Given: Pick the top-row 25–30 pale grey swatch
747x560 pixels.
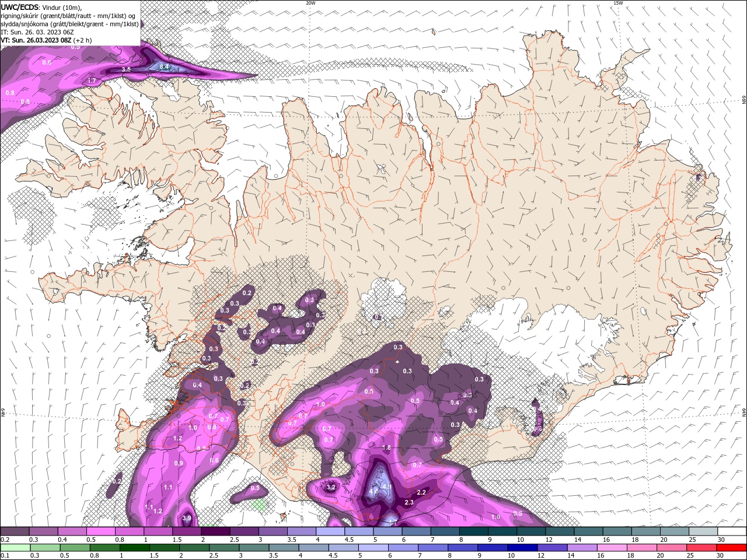Looking at the screenshot, I should point(703,531).
